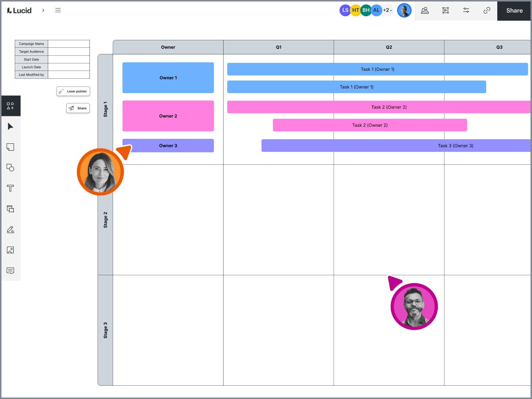Image resolution: width=532 pixels, height=399 pixels.
Task: Select collaborator avatar AL
Action: tap(376, 10)
